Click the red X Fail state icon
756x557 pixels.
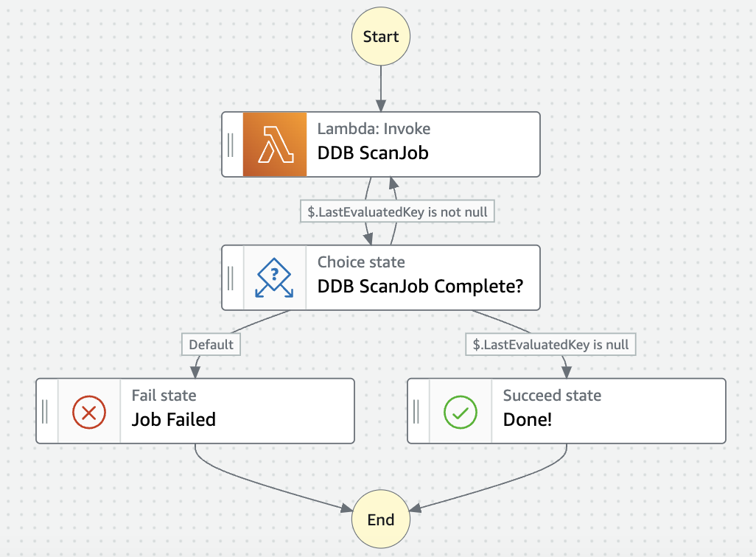point(89,413)
